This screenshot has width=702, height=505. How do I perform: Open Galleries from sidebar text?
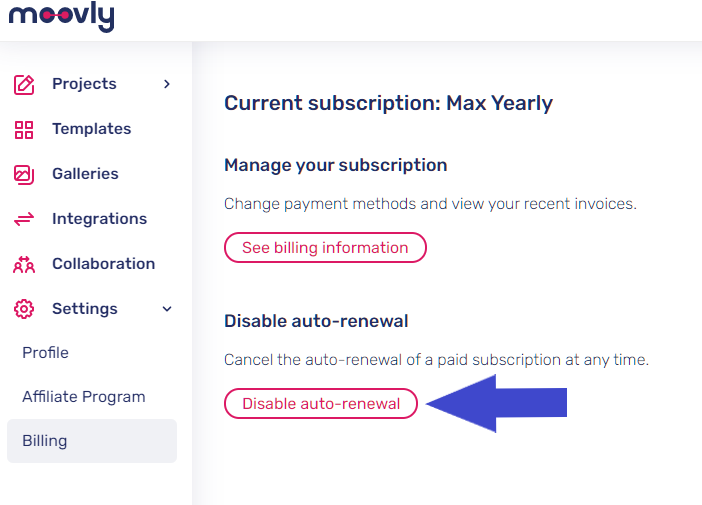pos(86,174)
